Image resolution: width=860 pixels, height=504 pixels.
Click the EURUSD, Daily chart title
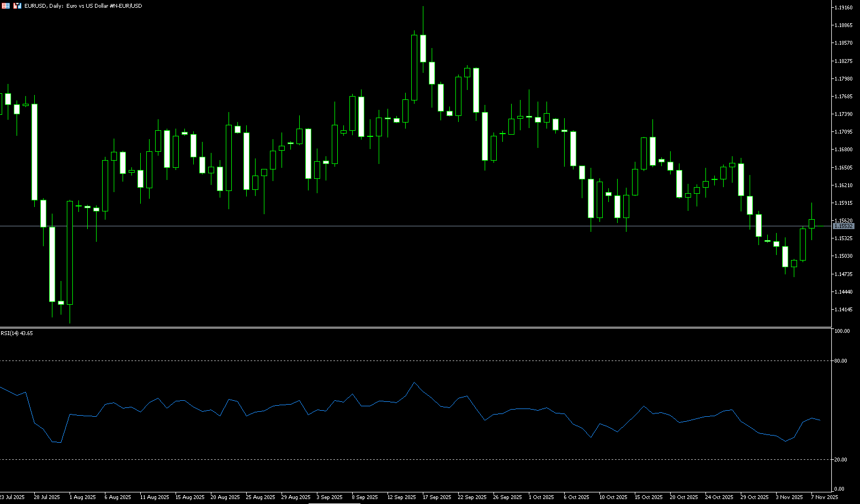[83, 6]
